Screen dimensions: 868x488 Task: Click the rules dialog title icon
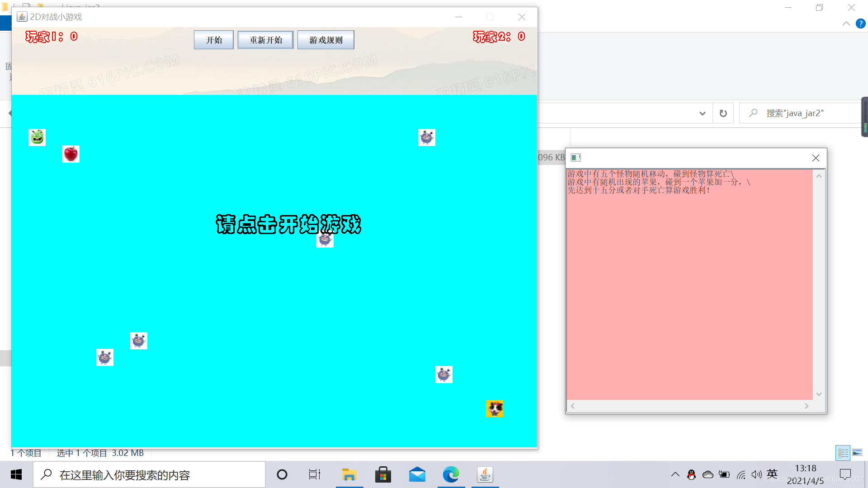[x=576, y=158]
